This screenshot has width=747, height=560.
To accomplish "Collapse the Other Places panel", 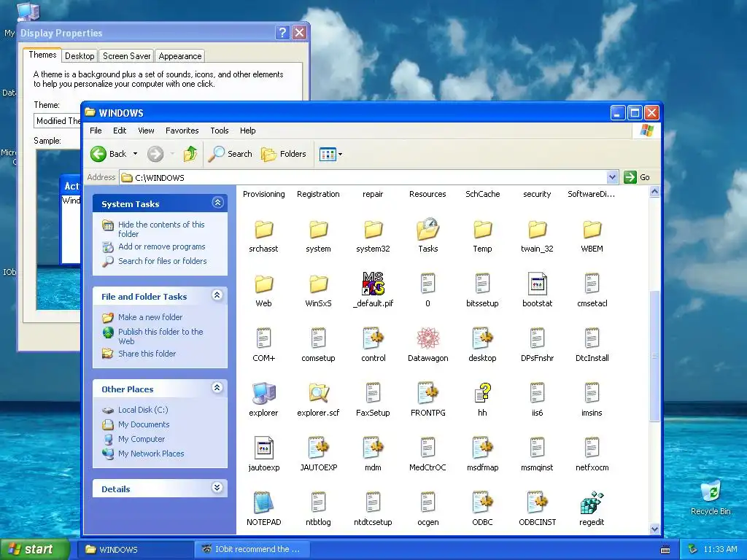I will [x=217, y=388].
